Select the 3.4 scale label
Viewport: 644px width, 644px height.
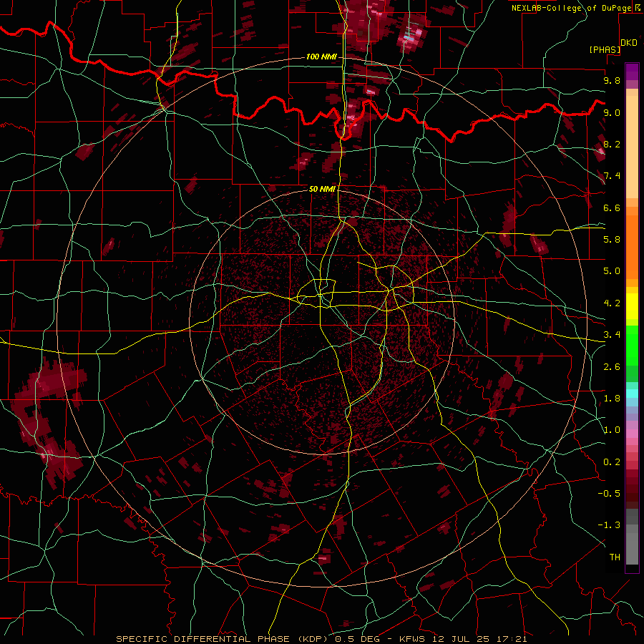[x=612, y=335]
